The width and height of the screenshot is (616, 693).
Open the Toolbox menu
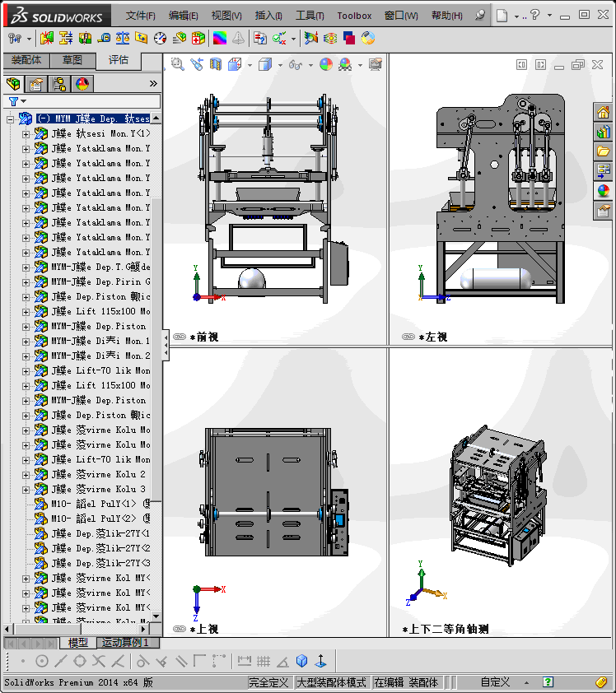click(354, 16)
